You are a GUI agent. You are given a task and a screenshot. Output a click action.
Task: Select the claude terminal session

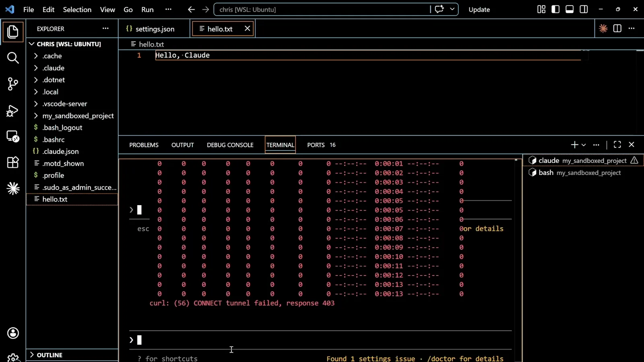click(583, 160)
